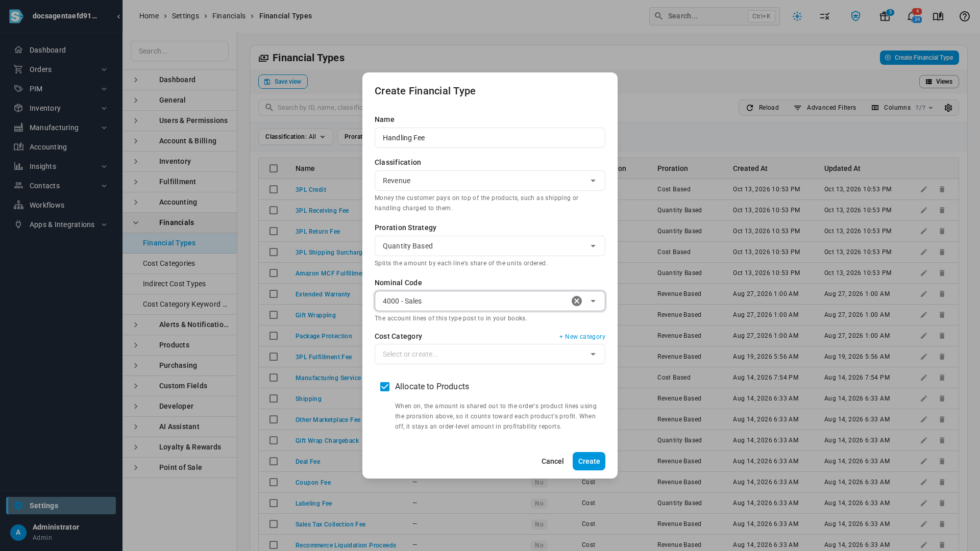Delete the Shipping financial type row

[942, 398]
